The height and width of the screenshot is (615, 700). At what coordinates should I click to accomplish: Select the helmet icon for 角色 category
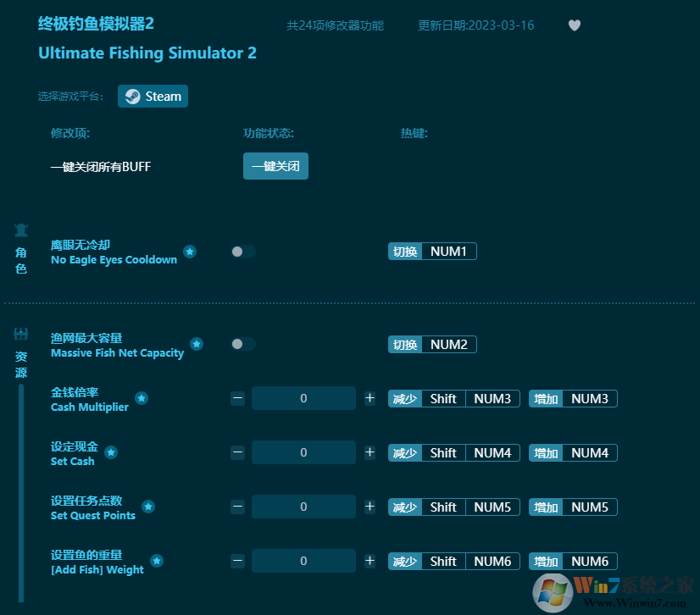pos(20,230)
